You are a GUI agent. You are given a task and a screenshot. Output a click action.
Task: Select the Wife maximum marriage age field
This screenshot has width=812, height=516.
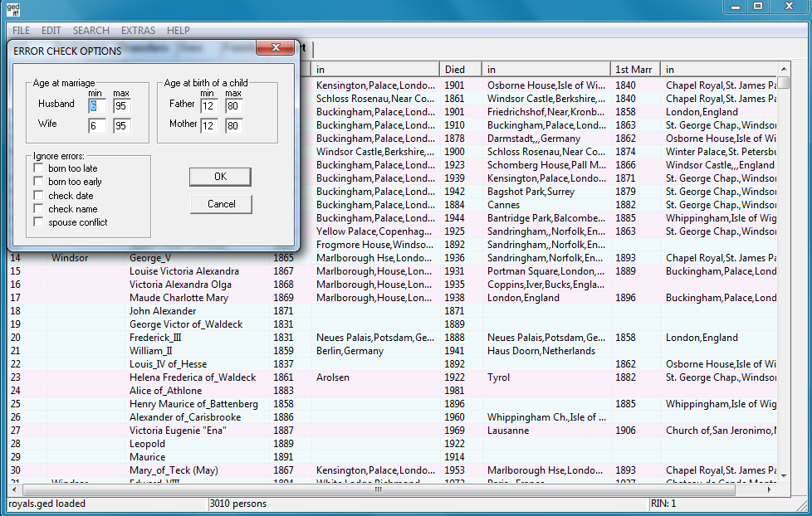[x=122, y=126]
